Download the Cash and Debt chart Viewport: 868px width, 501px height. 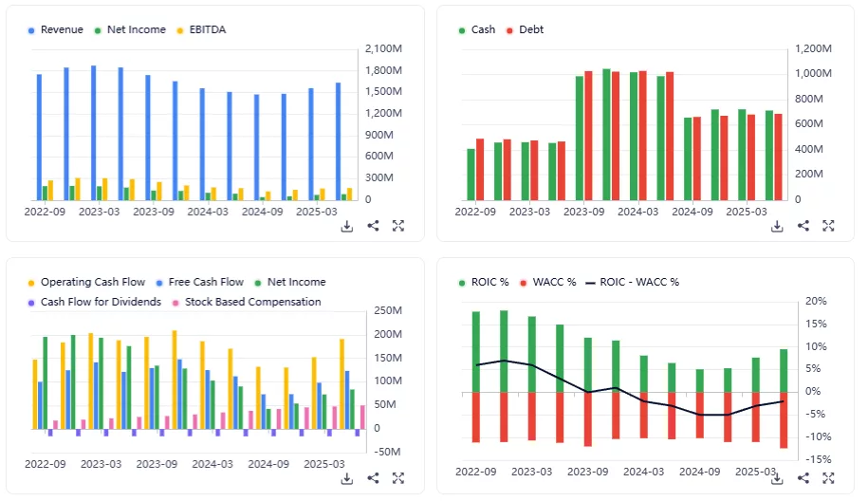777,226
